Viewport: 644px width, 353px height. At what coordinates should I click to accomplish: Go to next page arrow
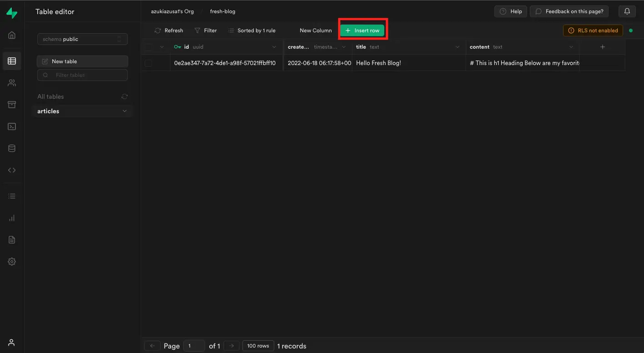(231, 346)
